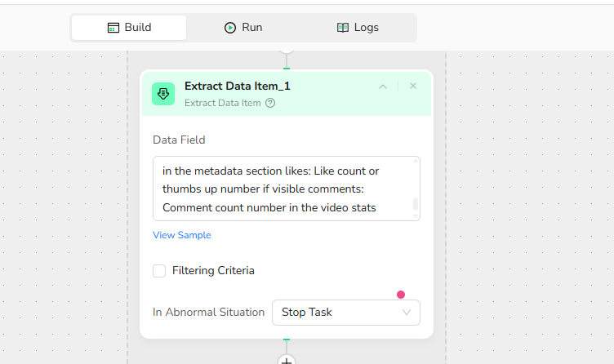614x364 pixels.
Task: Open the View Sample link
Action: (182, 235)
